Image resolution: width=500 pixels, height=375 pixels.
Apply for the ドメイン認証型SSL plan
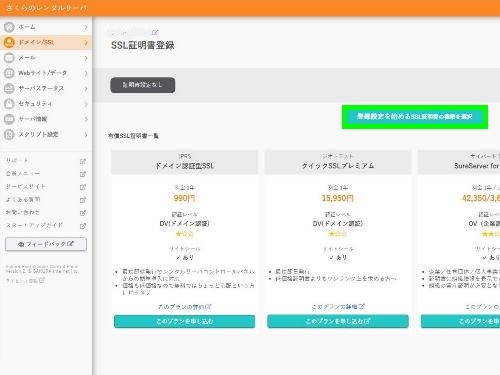coord(185,321)
